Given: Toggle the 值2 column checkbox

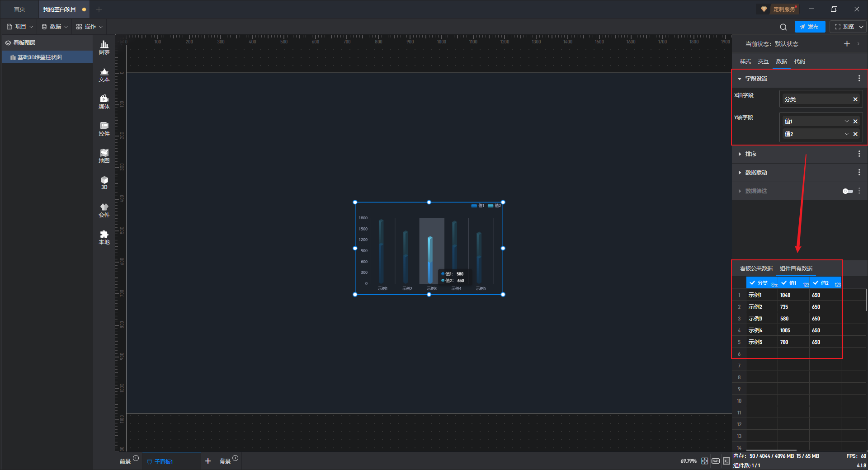Looking at the screenshot, I should pos(816,283).
